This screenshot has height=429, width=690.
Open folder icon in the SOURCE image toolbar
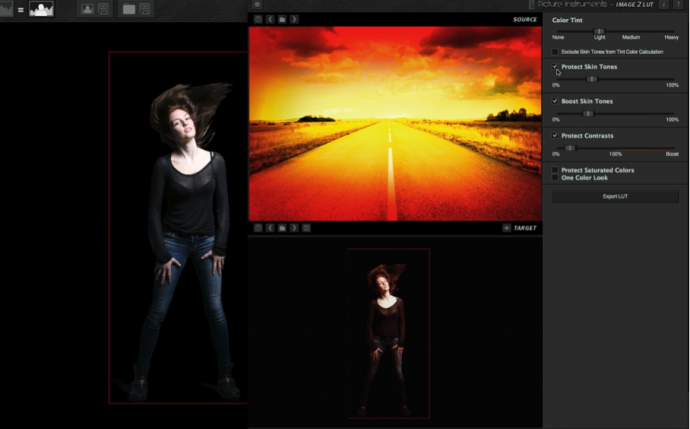click(282, 19)
